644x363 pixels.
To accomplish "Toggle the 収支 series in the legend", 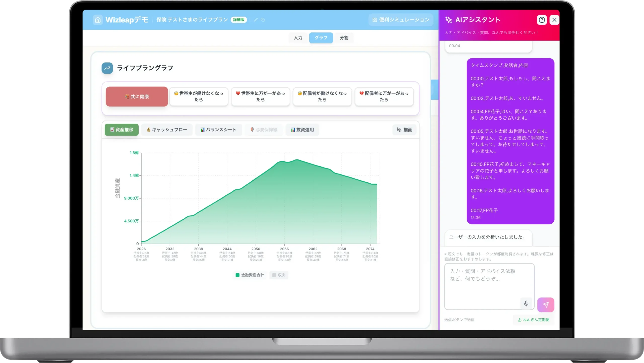I will (x=279, y=275).
